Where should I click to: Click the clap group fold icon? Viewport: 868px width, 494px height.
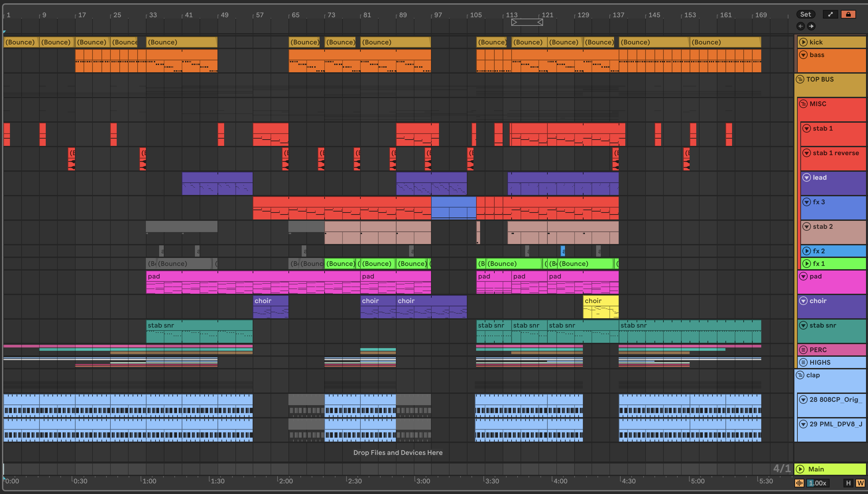[800, 375]
